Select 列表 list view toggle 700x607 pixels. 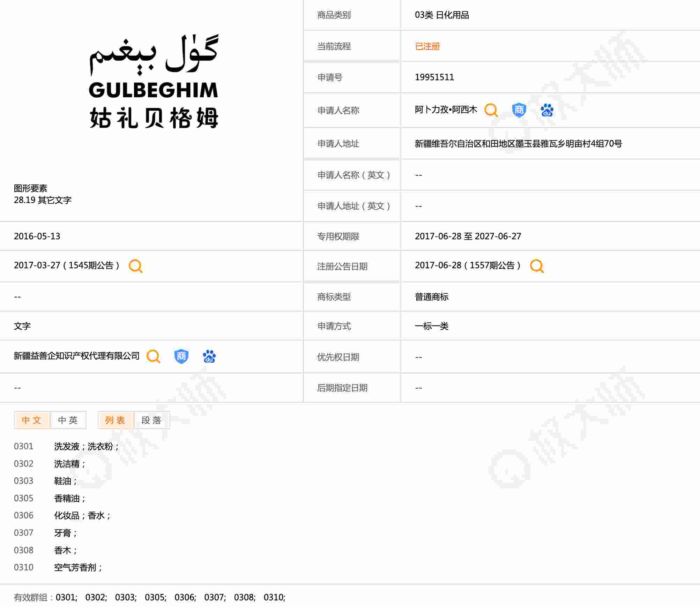(x=115, y=420)
